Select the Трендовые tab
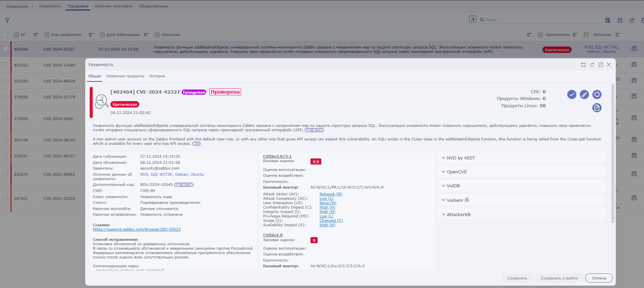Image resolution: width=644 pixels, height=288 pixels. click(x=78, y=6)
